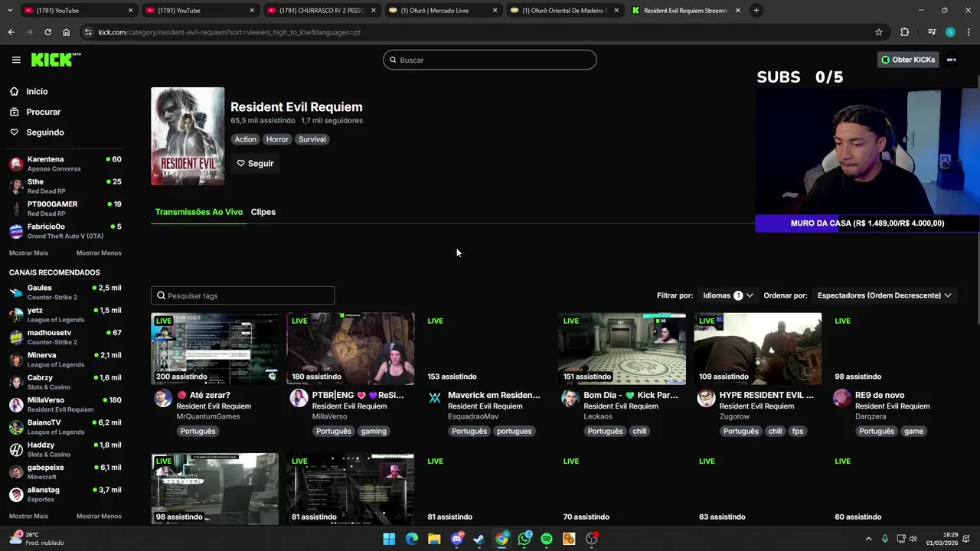
Task: Click the Pesquisar tags input field
Action: [x=243, y=295]
